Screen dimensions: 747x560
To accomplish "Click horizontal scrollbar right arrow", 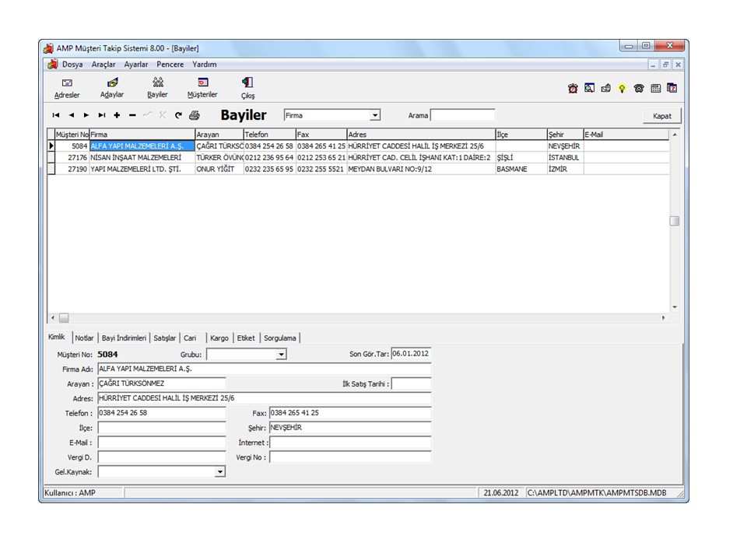I will coord(663,317).
